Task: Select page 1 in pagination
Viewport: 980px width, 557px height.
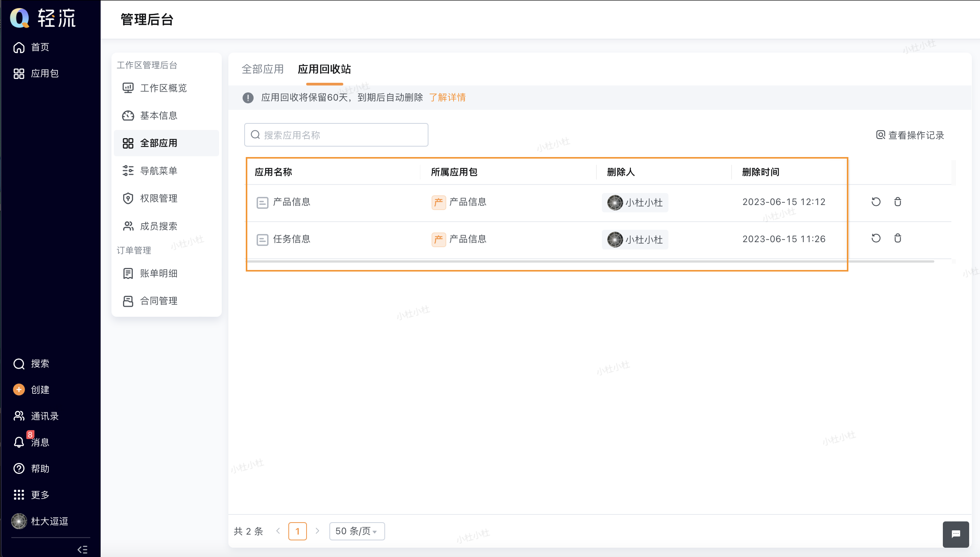Action: point(298,531)
